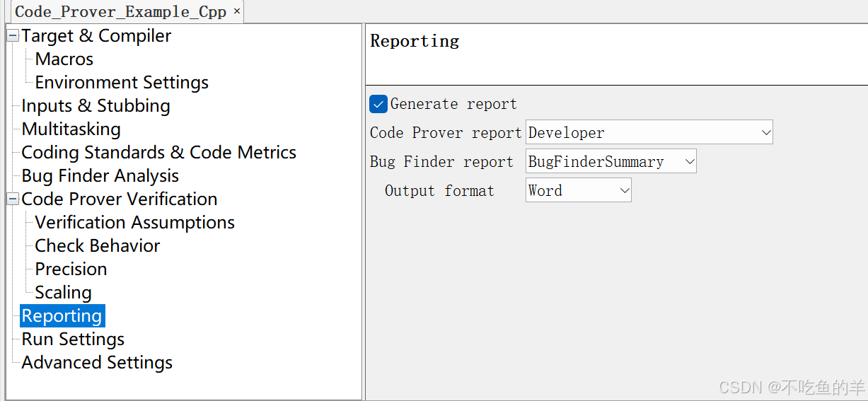The width and height of the screenshot is (868, 401).
Task: Click the Output format label
Action: click(x=439, y=191)
